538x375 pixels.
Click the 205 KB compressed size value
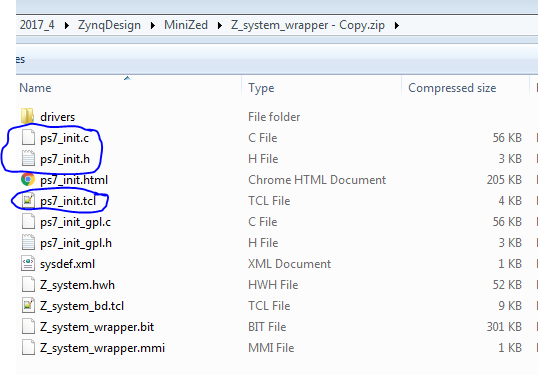[504, 180]
